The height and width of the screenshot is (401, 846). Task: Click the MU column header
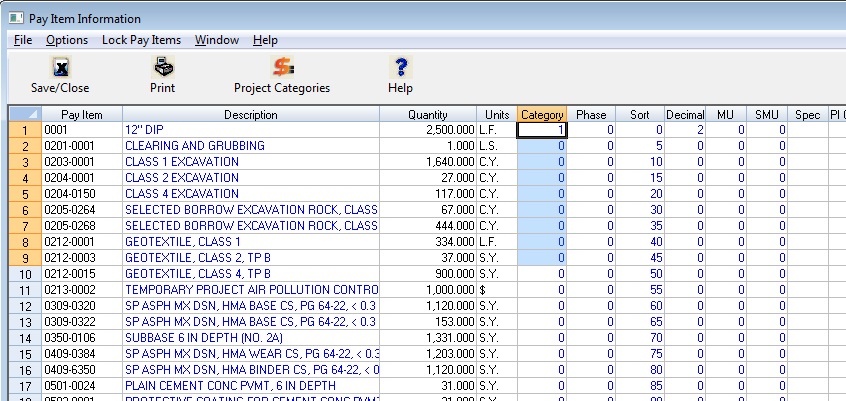point(726,114)
